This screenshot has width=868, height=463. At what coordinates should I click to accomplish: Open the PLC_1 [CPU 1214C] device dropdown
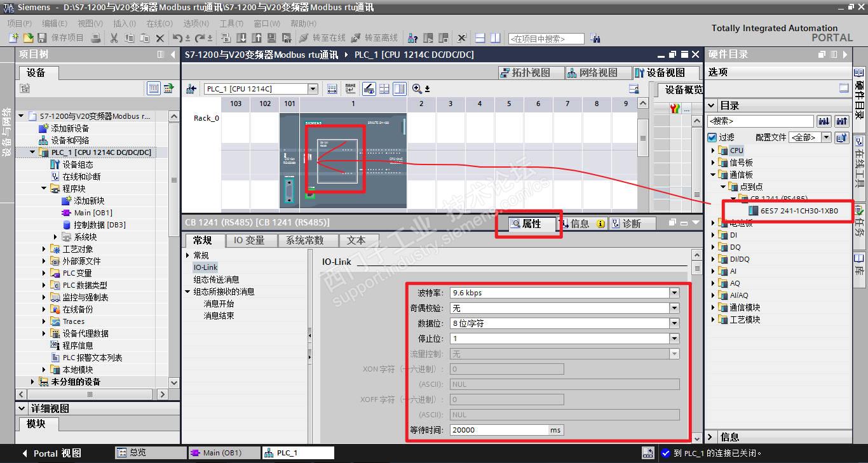pos(313,89)
